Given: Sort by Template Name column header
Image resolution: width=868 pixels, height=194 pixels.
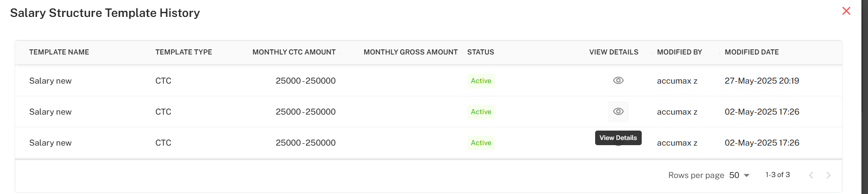Looking at the screenshot, I should 59,52.
